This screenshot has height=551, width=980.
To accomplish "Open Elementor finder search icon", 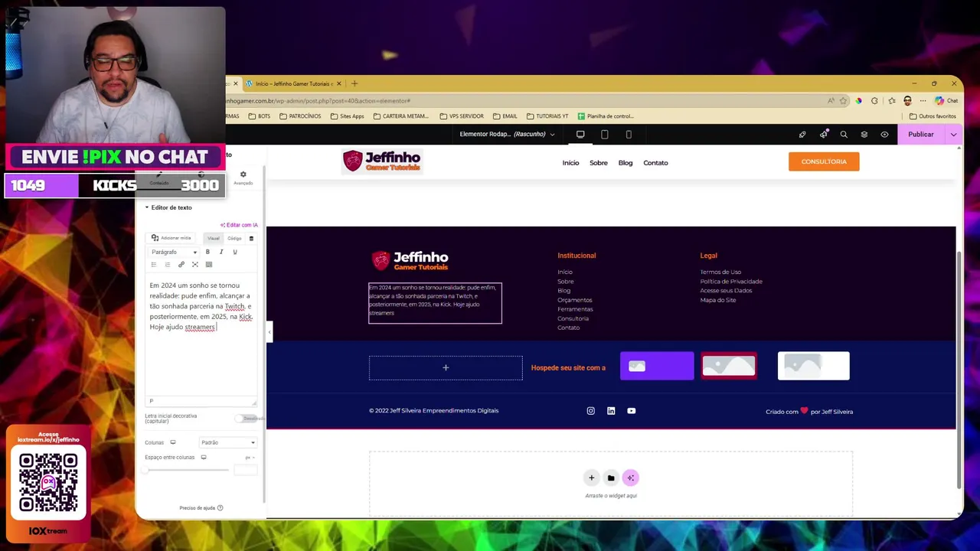I will tap(844, 135).
